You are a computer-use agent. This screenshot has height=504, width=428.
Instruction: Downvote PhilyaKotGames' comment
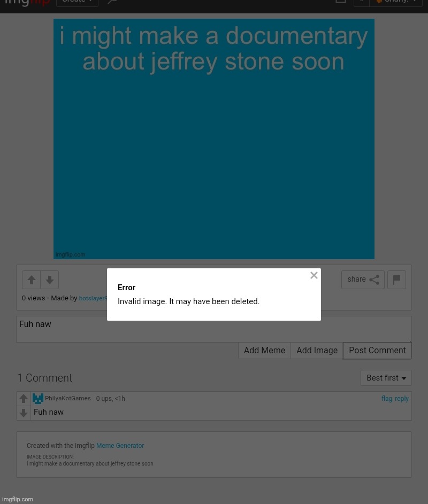[24, 413]
